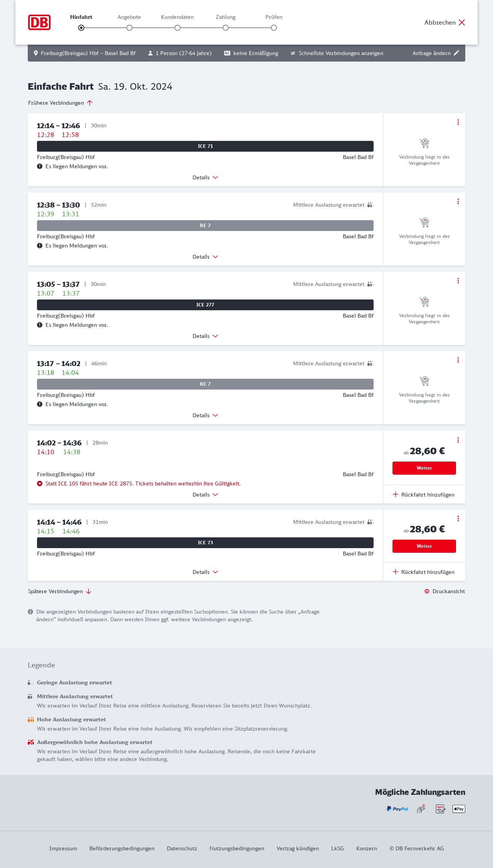Click the alert icon on the 12:38 RE 7 connection

coord(40,246)
